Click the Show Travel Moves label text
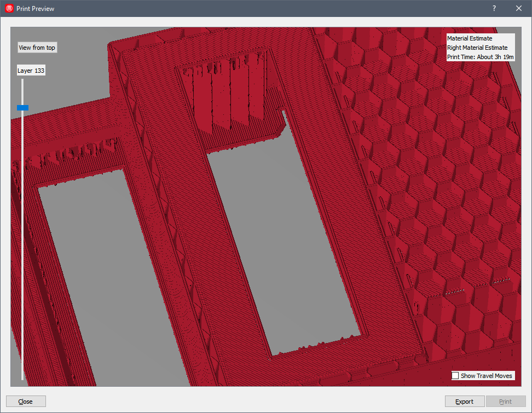532x413 pixels. click(x=486, y=376)
